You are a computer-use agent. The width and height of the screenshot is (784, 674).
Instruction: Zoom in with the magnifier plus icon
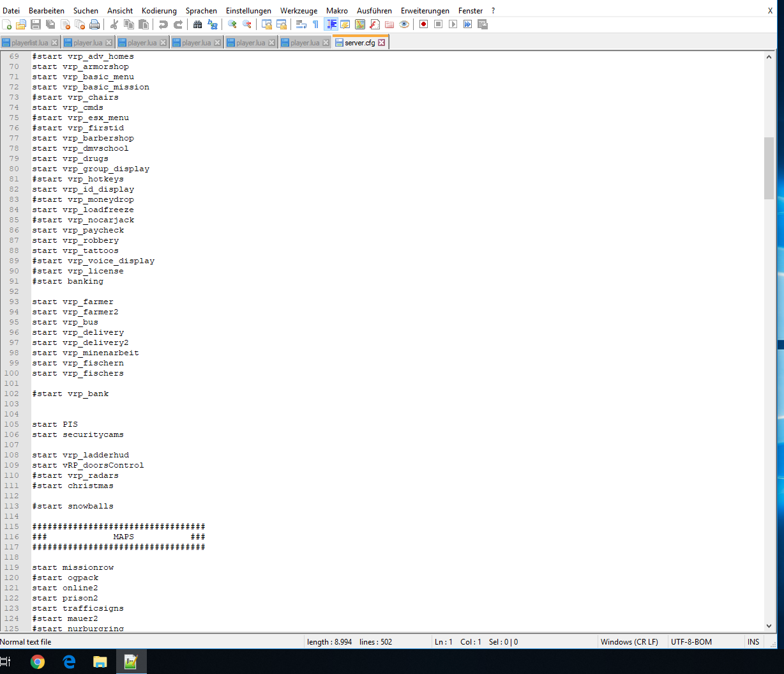232,24
